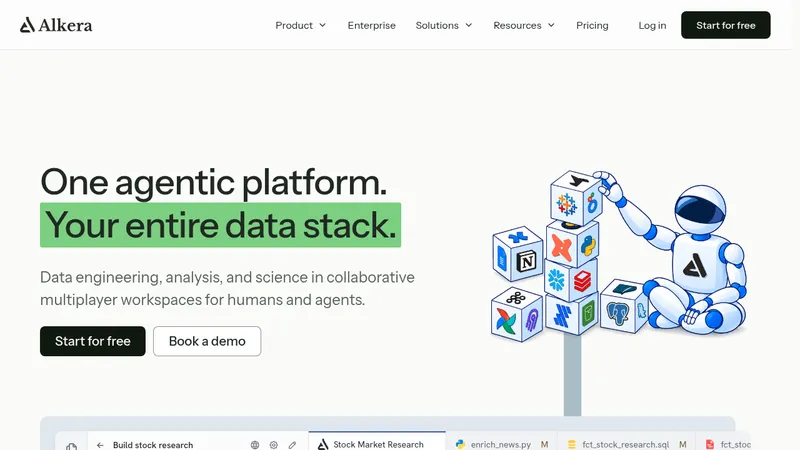
Task: Click the Tableau logo on the top cube
Action: (566, 205)
